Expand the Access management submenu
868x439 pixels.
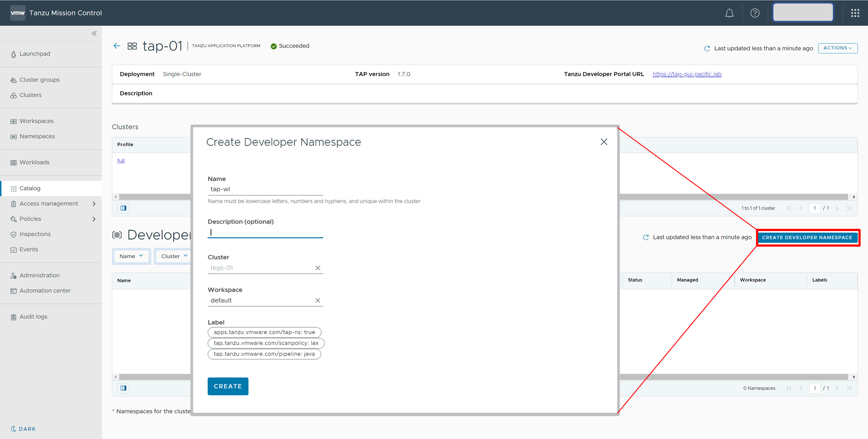(94, 204)
